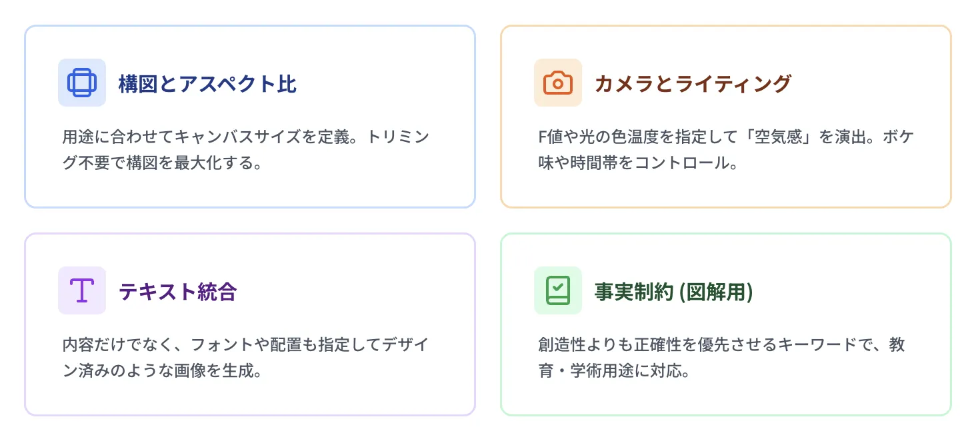This screenshot has height=445, width=980.
Task: Open the 構図とアスペクト比 heading
Action: (x=207, y=83)
